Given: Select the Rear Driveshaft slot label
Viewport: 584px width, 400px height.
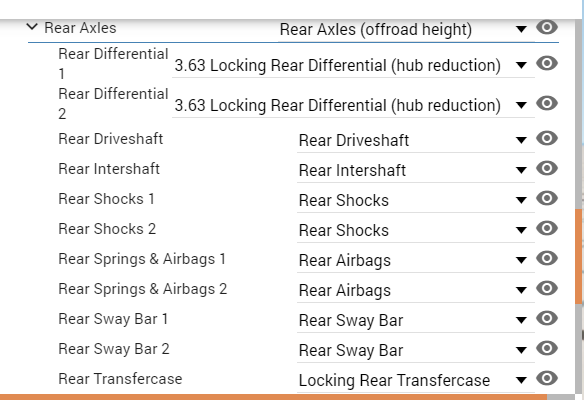Looking at the screenshot, I should pyautogui.click(x=111, y=139).
